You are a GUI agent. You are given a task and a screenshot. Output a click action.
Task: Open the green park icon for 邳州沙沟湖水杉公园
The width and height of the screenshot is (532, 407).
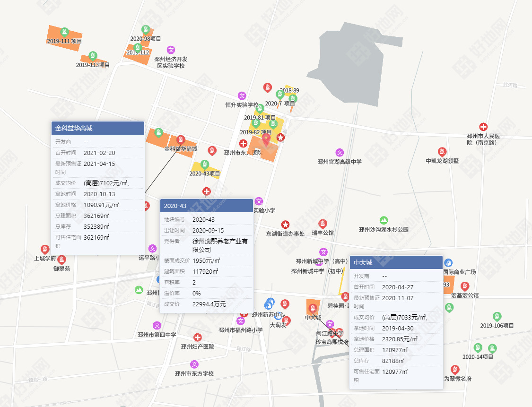click(384, 220)
